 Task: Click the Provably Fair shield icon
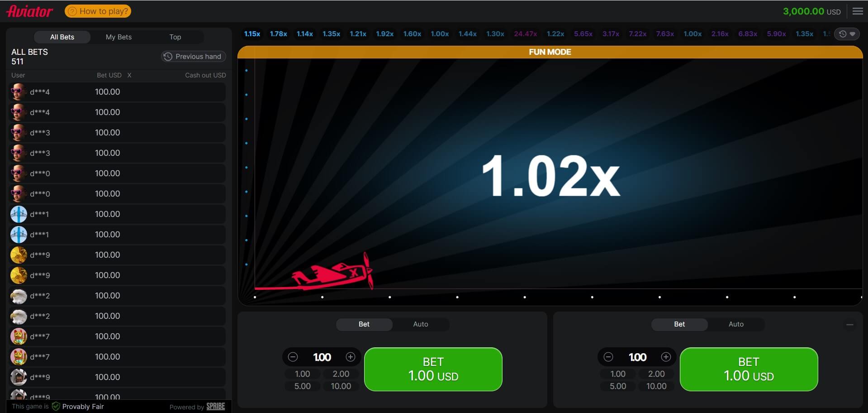click(x=56, y=406)
